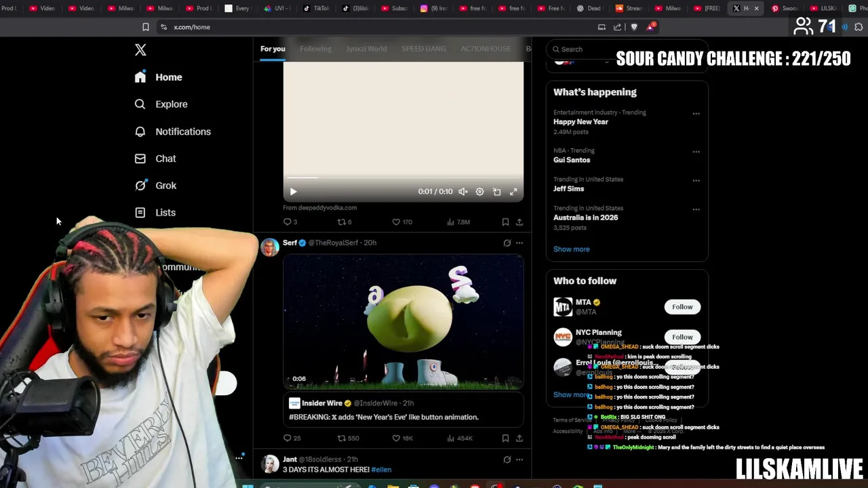Click Show more under What's happening
The width and height of the screenshot is (868, 488).
pyautogui.click(x=571, y=249)
